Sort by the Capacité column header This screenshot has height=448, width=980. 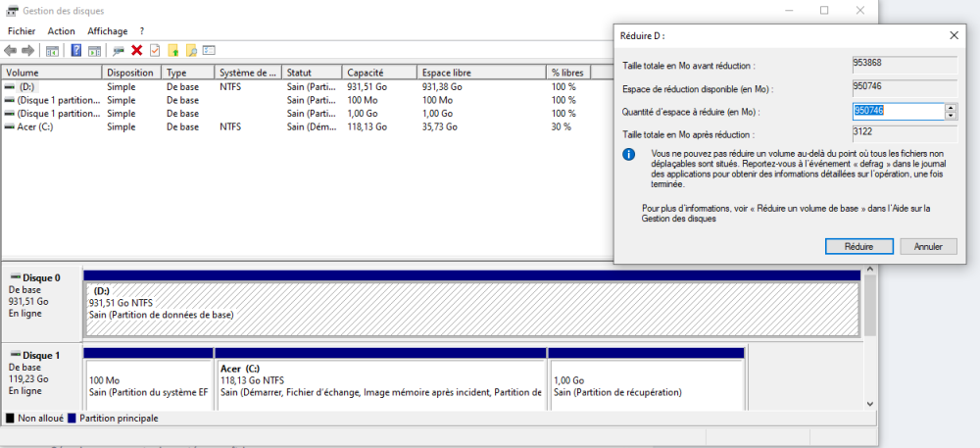[x=379, y=74]
